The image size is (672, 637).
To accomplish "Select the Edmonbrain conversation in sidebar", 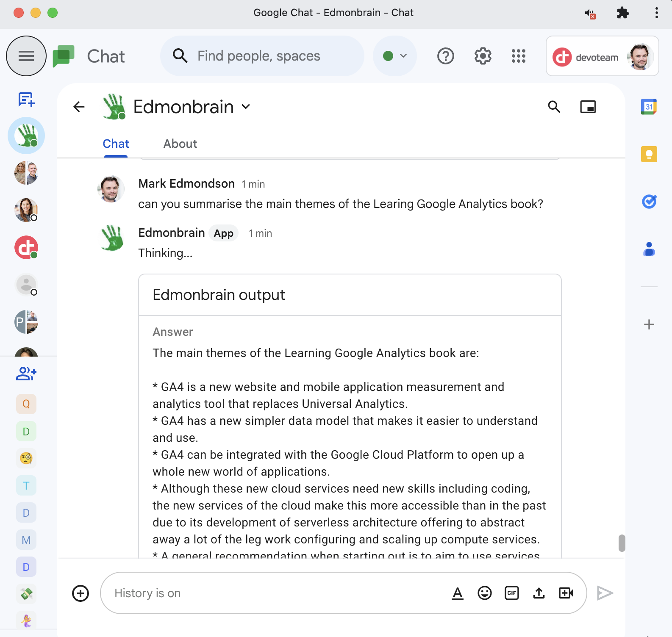I will tap(26, 136).
